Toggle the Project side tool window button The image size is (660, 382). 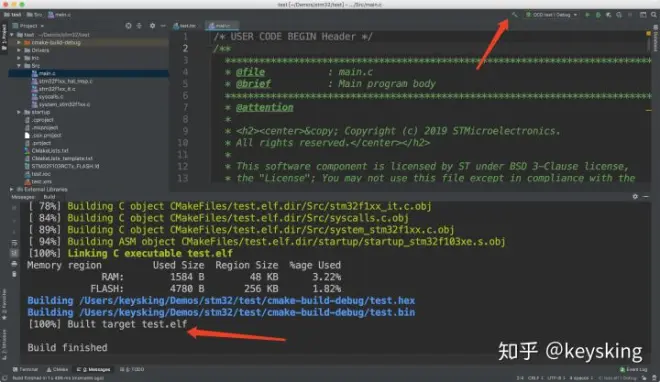(x=4, y=37)
